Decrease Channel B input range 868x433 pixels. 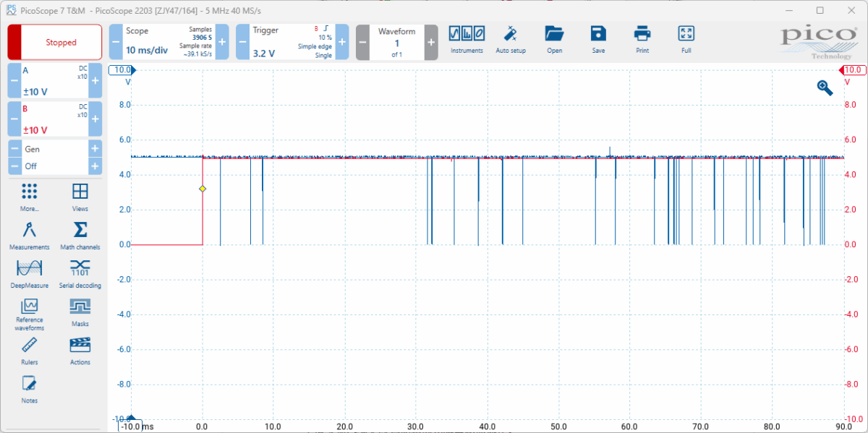pyautogui.click(x=14, y=119)
